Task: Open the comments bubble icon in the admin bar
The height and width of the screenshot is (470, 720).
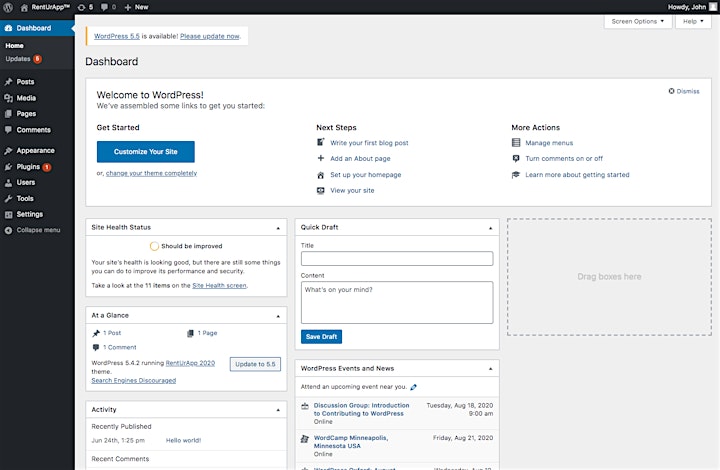Action: pos(105,7)
